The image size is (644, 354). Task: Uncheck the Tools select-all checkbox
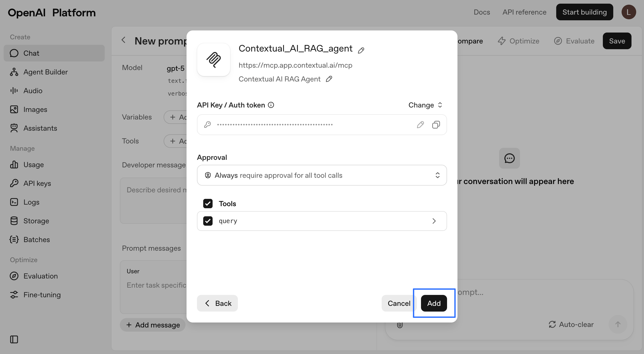[208, 204]
